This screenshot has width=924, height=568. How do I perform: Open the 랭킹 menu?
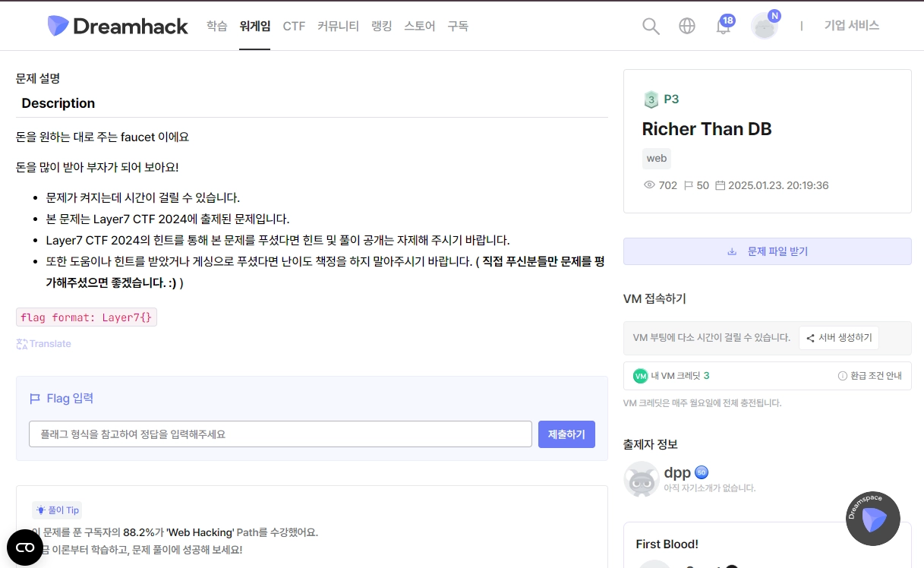point(382,26)
